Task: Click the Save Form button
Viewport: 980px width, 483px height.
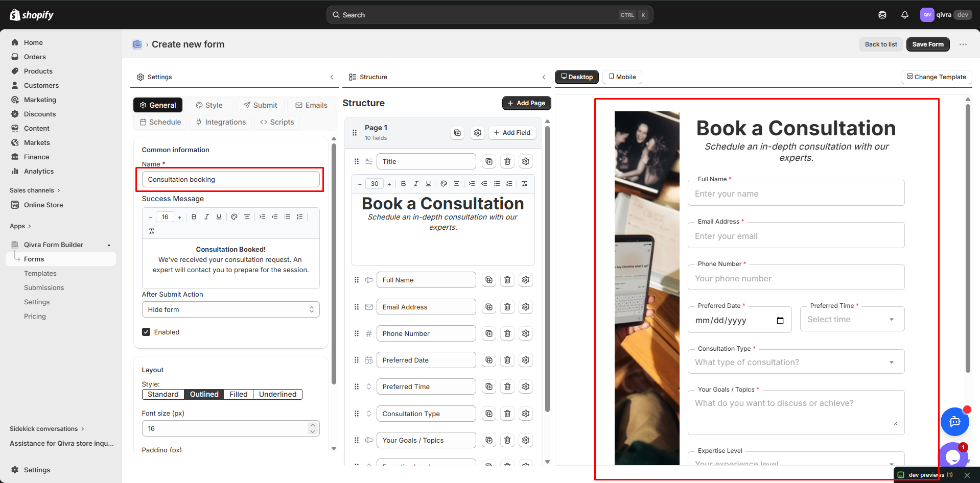Action: 928,44
